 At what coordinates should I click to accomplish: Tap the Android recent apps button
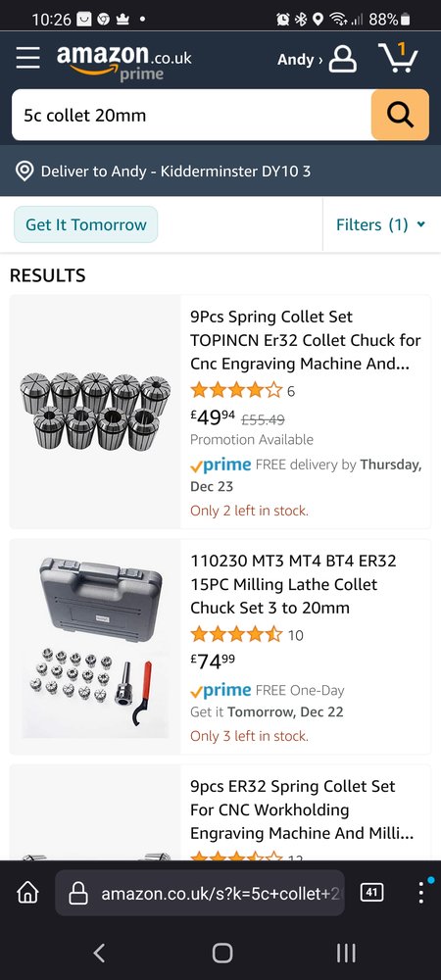(346, 953)
